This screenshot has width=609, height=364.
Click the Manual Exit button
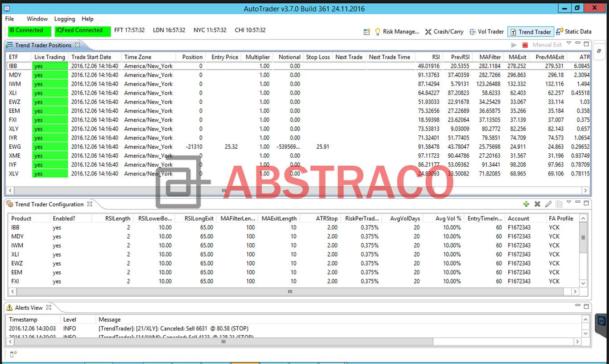[547, 45]
